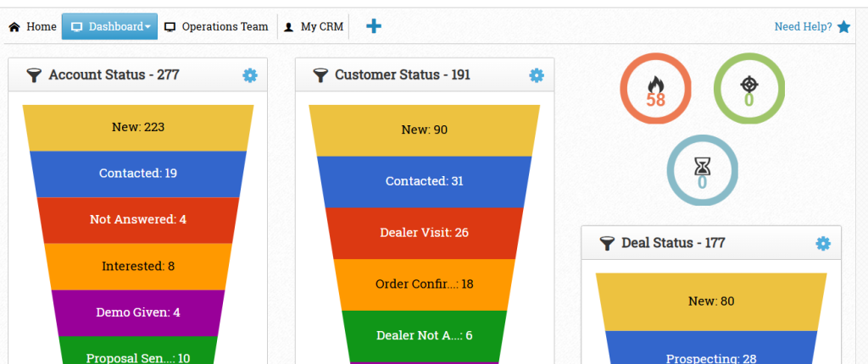
Task: Select the yellow New: 223 funnel segment
Action: (138, 128)
